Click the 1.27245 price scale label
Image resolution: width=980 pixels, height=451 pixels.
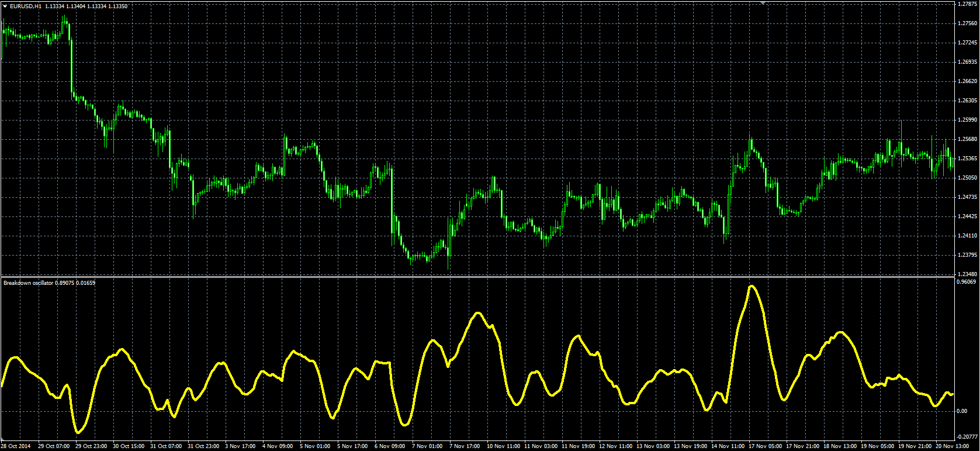968,43
